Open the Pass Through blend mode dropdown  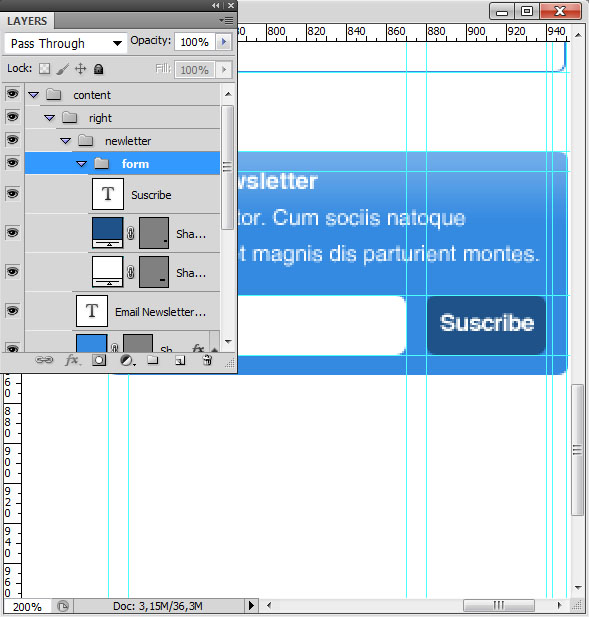click(x=66, y=43)
